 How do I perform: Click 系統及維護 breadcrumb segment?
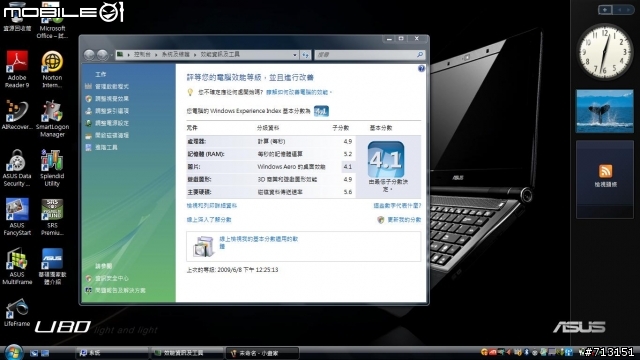coord(176,54)
